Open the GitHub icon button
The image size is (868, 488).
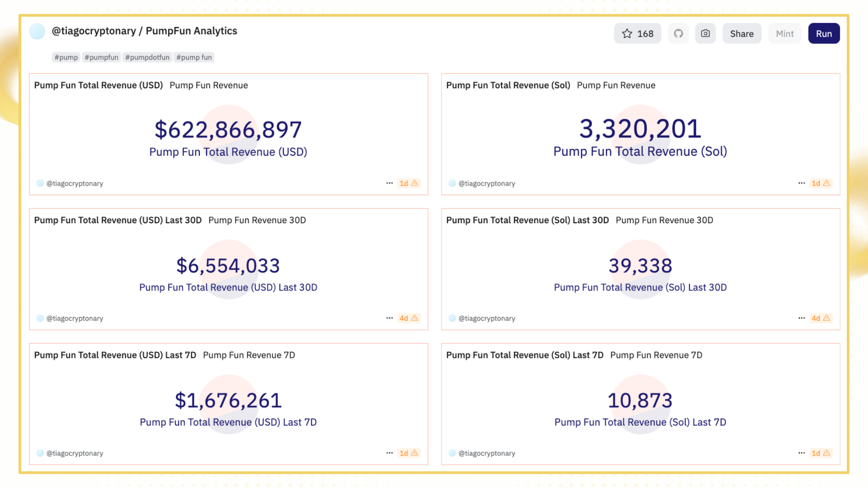[x=678, y=34]
